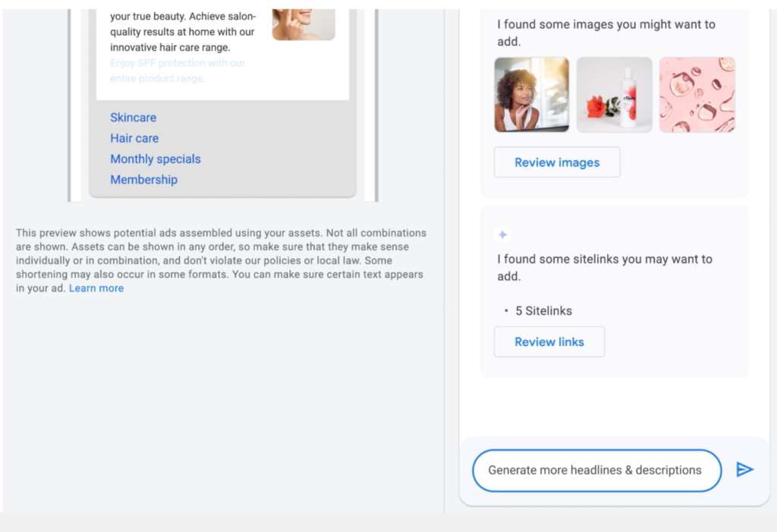Select the pink droplets image thumbnail
The height and width of the screenshot is (532, 777).
coord(697,95)
